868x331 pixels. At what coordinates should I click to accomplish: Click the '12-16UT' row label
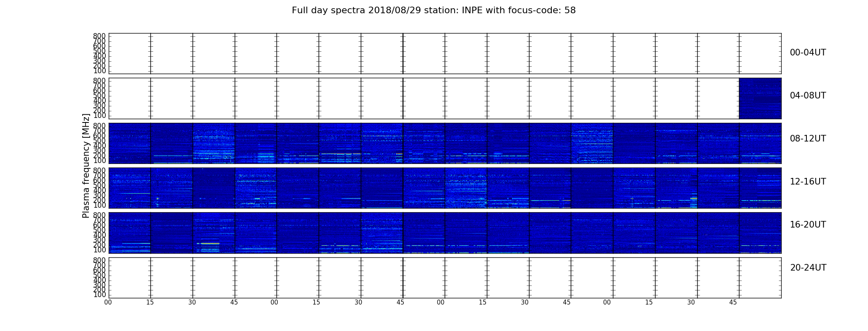tap(808, 182)
